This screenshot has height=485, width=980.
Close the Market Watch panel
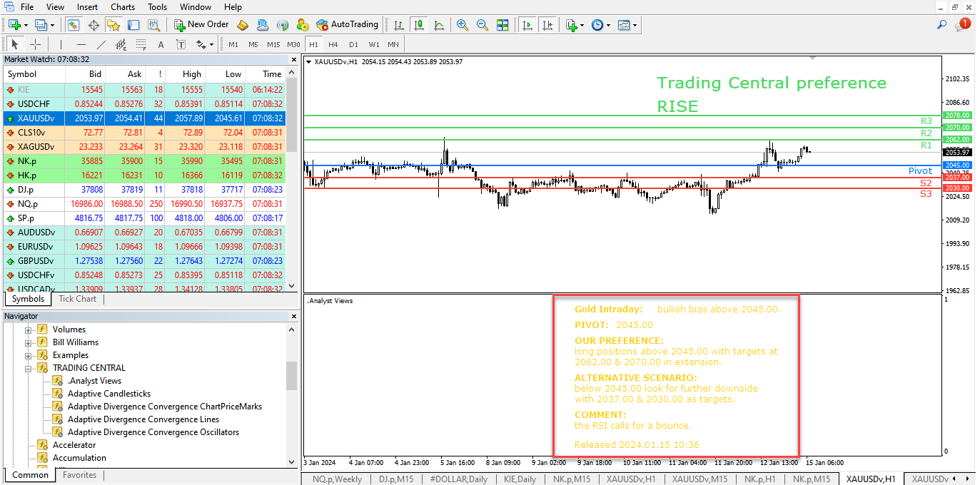[293, 59]
